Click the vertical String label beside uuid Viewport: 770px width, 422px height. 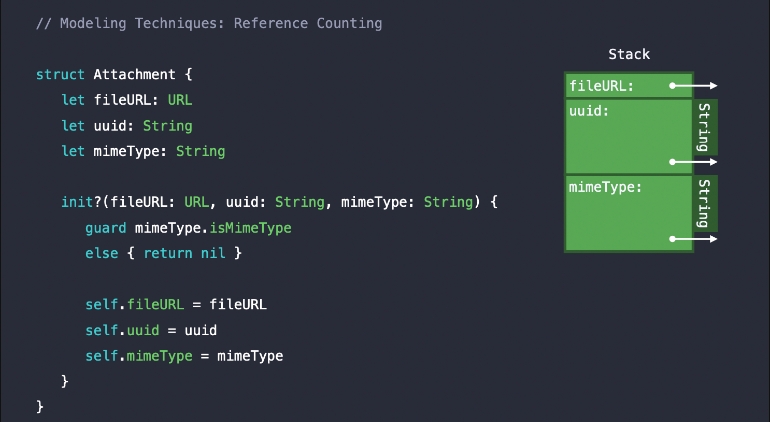click(704, 126)
